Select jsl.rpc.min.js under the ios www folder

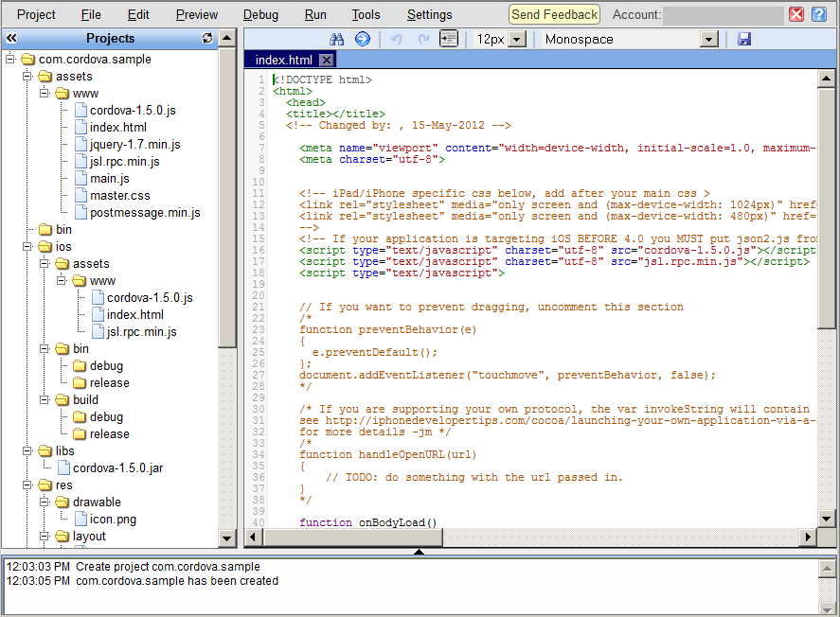(x=141, y=332)
